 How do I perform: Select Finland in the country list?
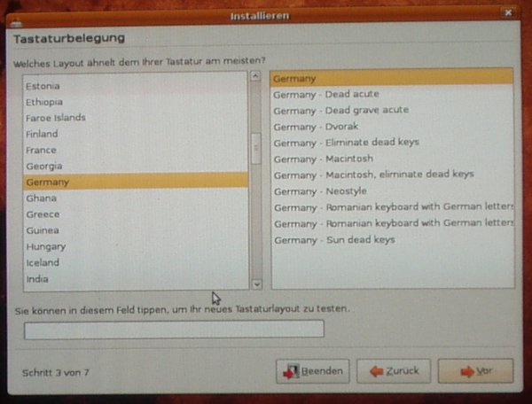tap(42, 134)
